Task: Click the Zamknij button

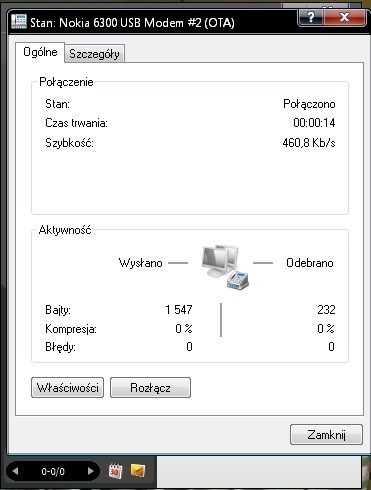Action: click(326, 435)
